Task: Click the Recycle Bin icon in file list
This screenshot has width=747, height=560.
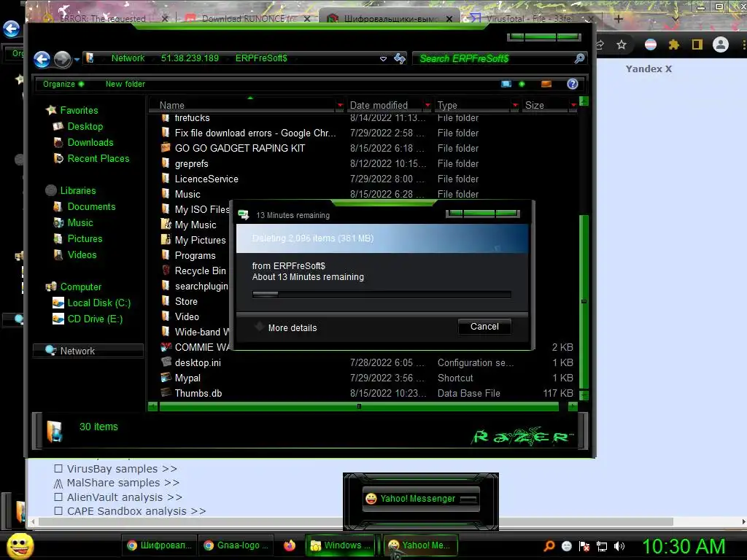Action: (166, 271)
